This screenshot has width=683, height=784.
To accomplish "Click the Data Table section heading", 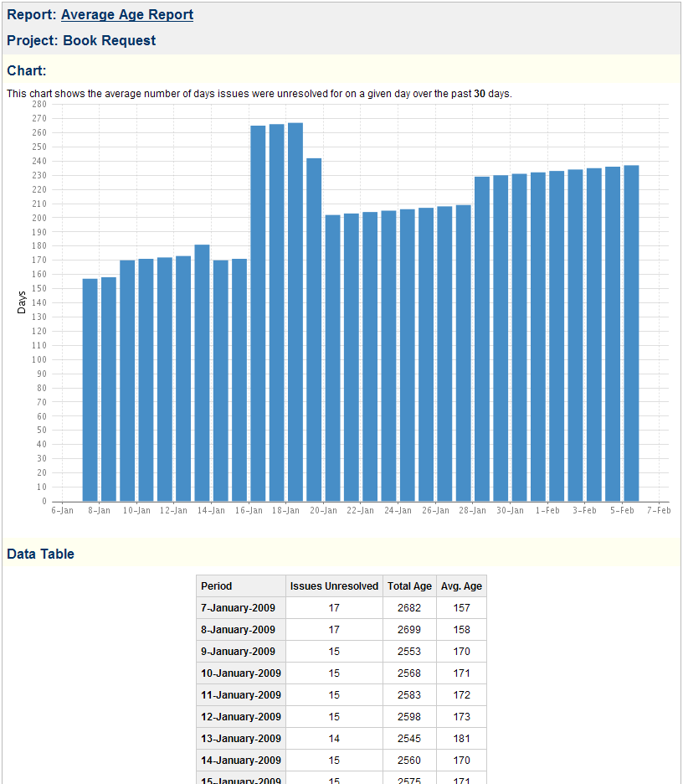I will pyautogui.click(x=40, y=554).
